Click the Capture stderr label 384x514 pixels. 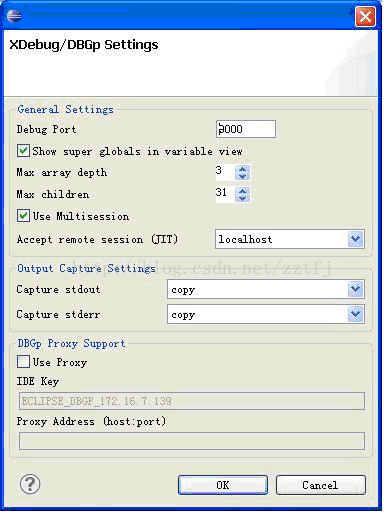click(x=58, y=314)
